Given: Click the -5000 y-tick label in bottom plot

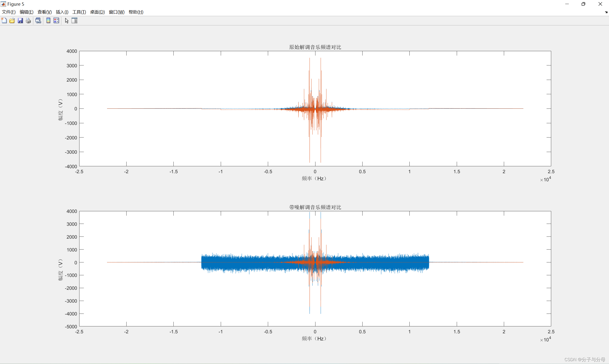Looking at the screenshot, I should coord(71,326).
